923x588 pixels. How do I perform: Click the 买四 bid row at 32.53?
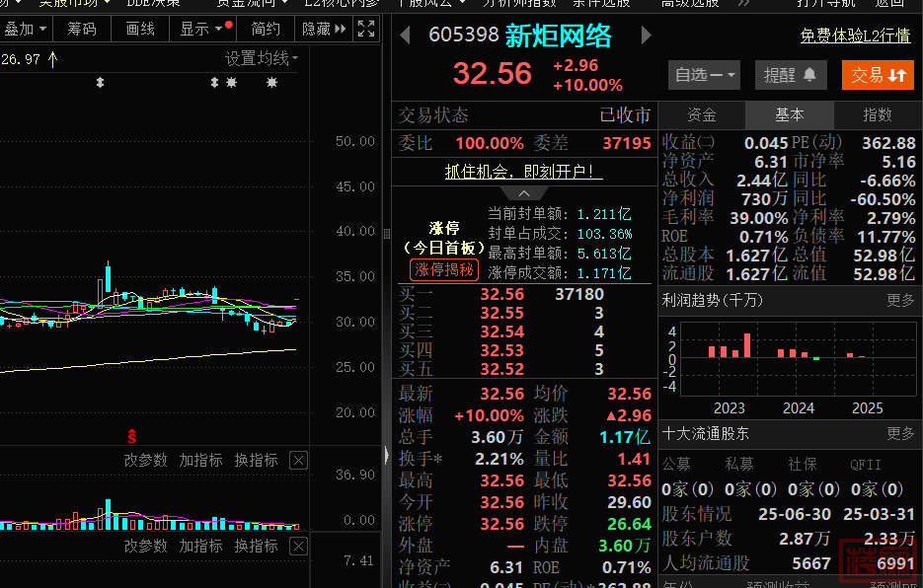click(524, 350)
